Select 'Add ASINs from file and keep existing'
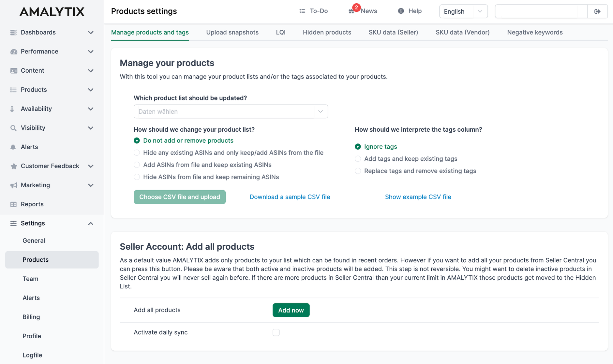This screenshot has width=613, height=364. 137,165
